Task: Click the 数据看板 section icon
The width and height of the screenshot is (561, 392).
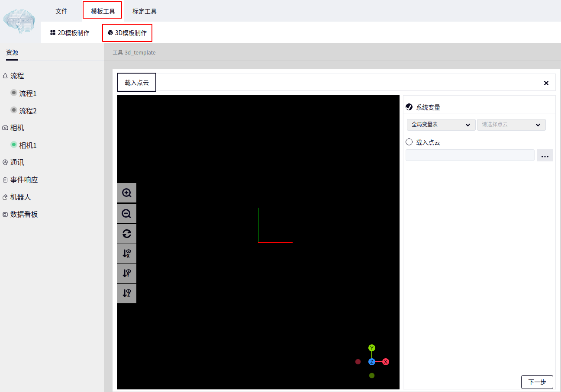Action: [5, 214]
